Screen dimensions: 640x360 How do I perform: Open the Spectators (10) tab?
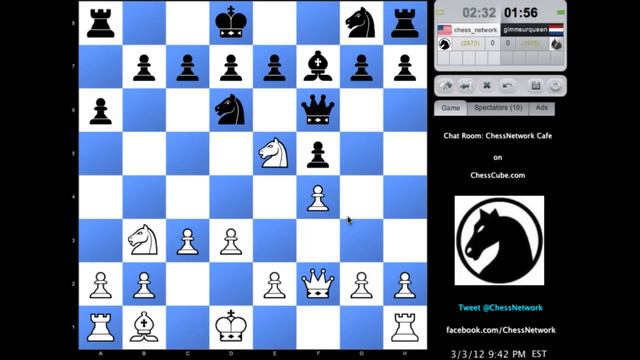[x=498, y=108]
